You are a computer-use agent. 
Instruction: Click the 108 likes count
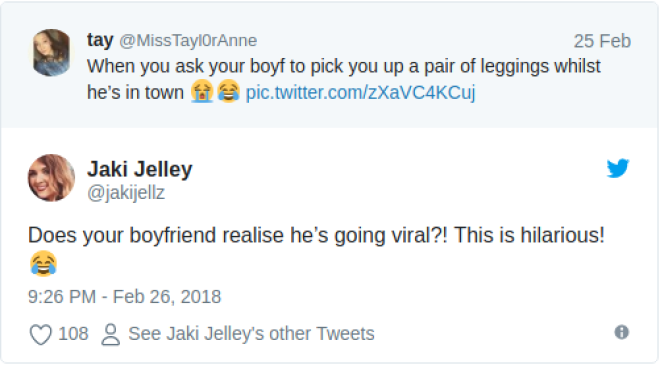73,334
